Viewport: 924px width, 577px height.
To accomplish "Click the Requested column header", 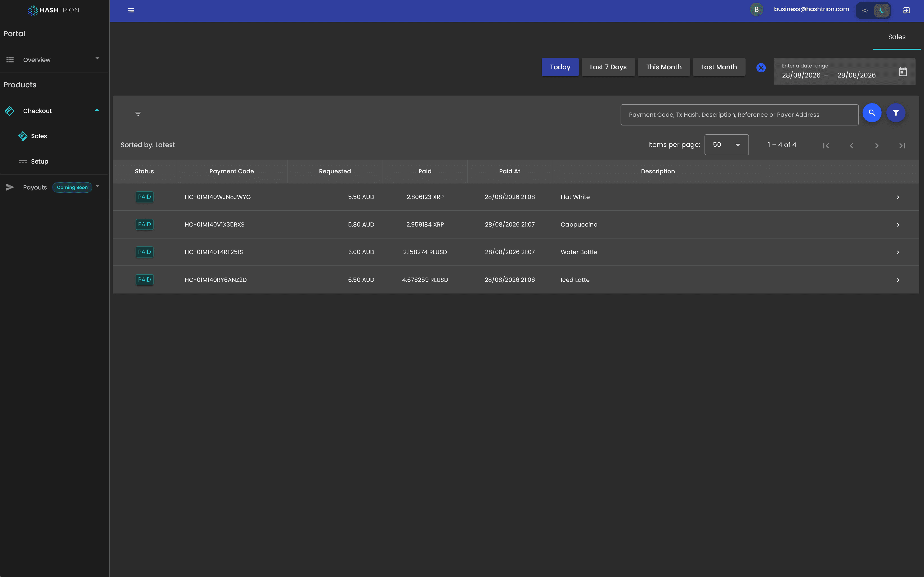I will pos(335,171).
